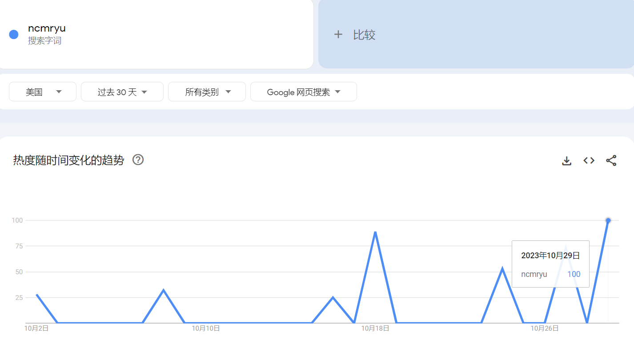This screenshot has width=634, height=364.
Task: Download the trend chart data as CSV
Action: (566, 160)
